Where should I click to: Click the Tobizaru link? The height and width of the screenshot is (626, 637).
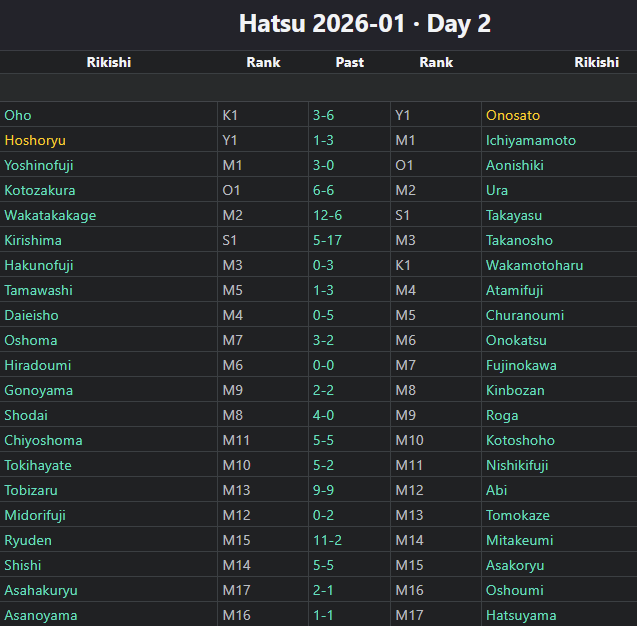click(x=31, y=490)
